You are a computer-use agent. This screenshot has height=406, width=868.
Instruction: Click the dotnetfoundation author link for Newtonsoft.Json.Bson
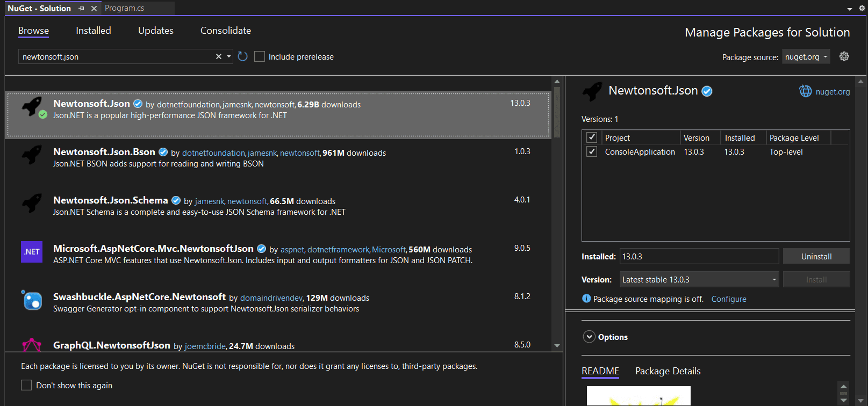coord(213,153)
